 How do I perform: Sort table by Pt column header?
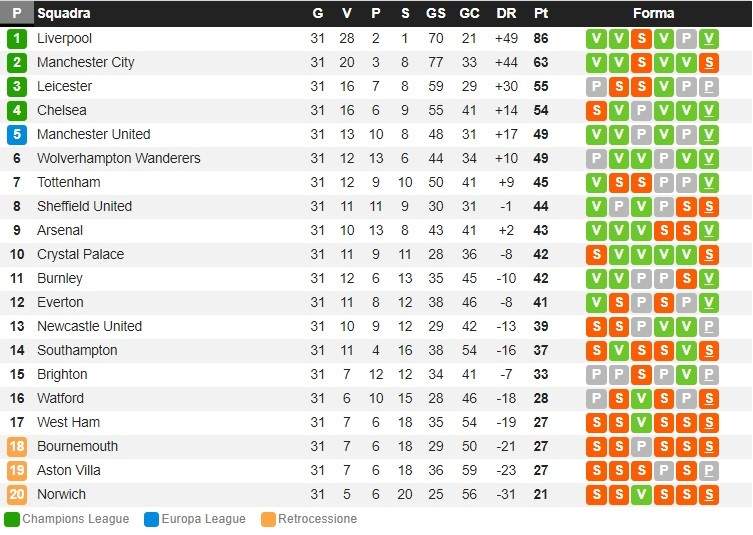pyautogui.click(x=541, y=14)
